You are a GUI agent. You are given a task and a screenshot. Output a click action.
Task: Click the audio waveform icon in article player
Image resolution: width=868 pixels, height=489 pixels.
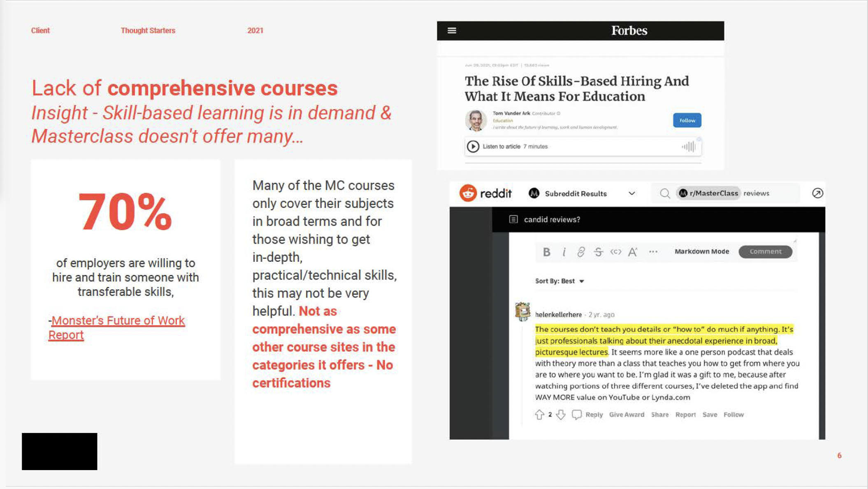pyautogui.click(x=689, y=146)
